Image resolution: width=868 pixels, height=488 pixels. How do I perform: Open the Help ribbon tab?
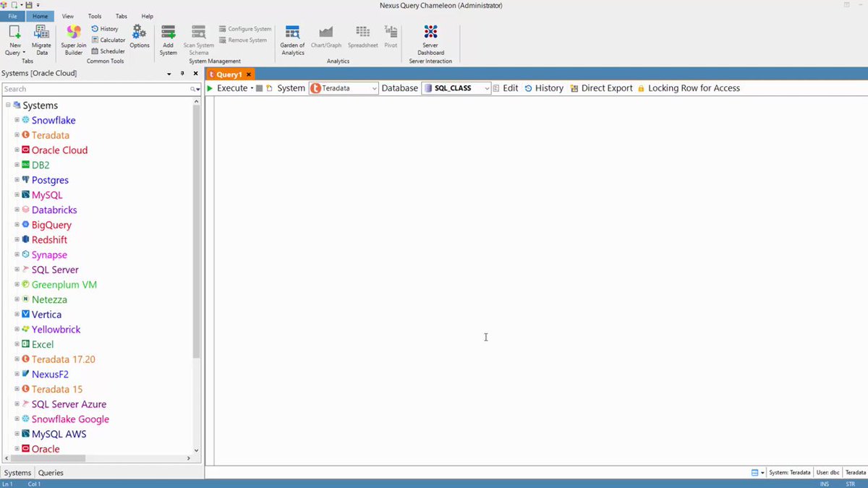tap(148, 16)
